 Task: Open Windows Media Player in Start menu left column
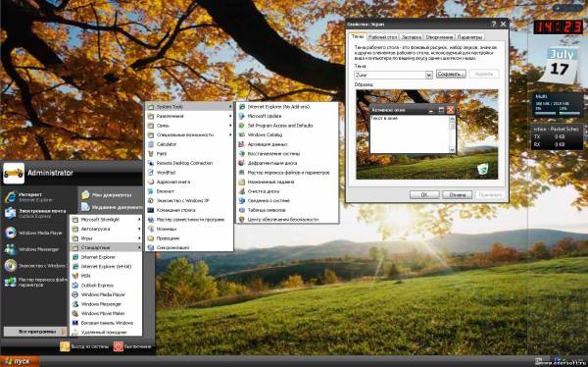point(33,233)
